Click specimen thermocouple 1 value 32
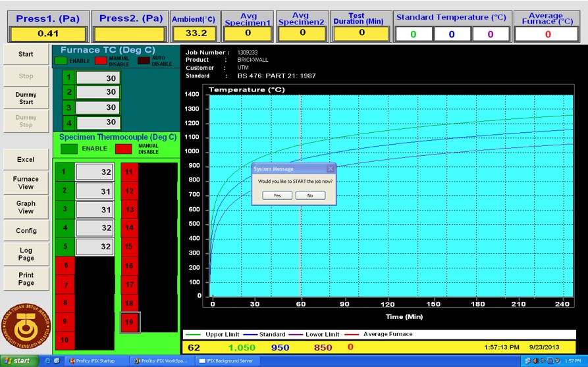This screenshot has height=367, width=588. point(95,172)
